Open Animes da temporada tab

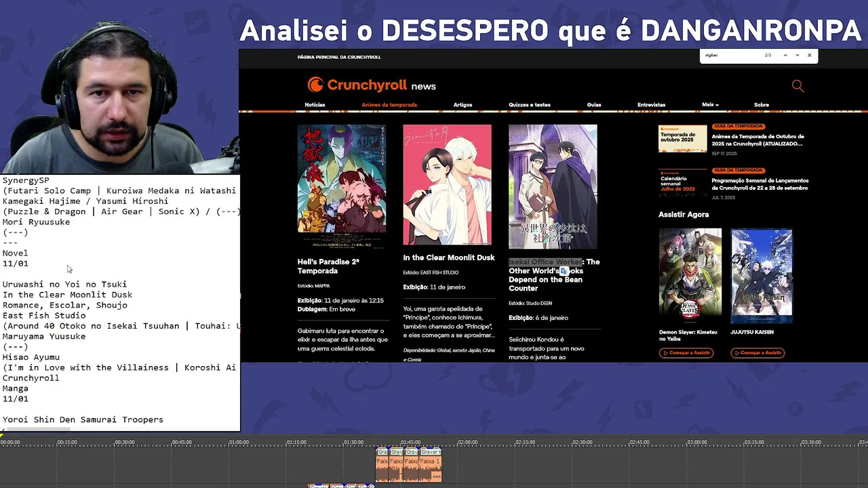[x=389, y=104]
